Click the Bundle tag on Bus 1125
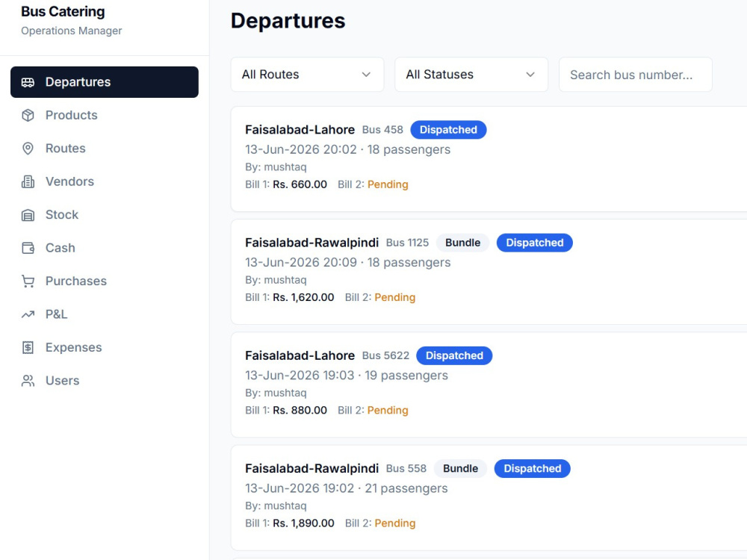The image size is (747, 560). click(x=462, y=243)
